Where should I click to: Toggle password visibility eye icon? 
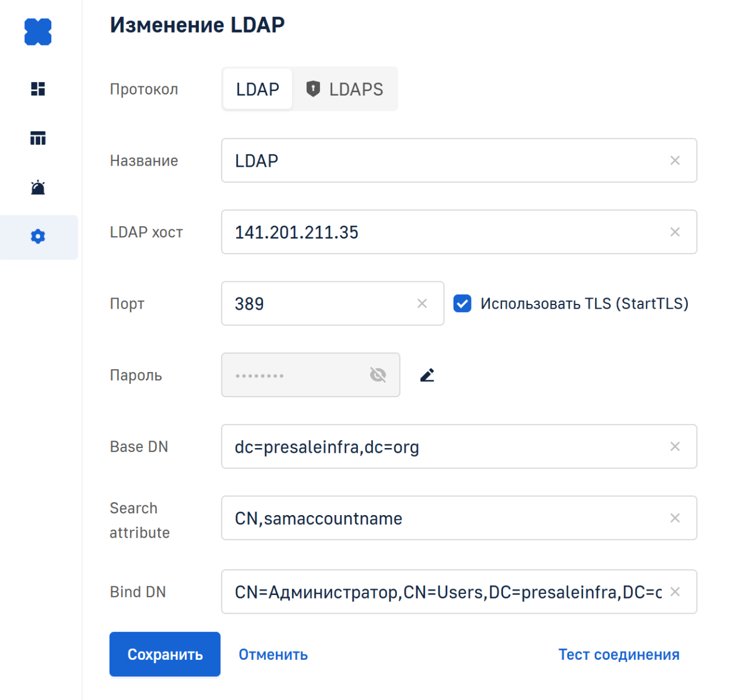[378, 375]
